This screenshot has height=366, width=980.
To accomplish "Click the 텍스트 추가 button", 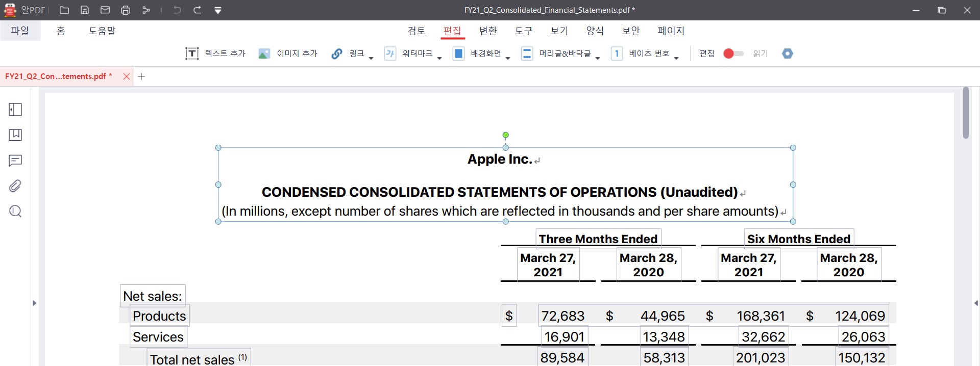I will click(x=215, y=54).
